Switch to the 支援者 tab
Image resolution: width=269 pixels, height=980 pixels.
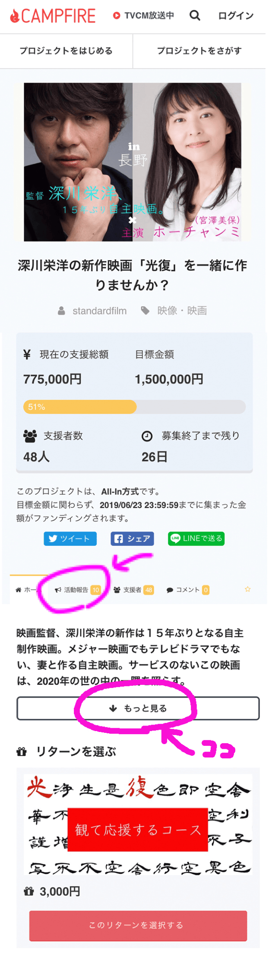132,590
